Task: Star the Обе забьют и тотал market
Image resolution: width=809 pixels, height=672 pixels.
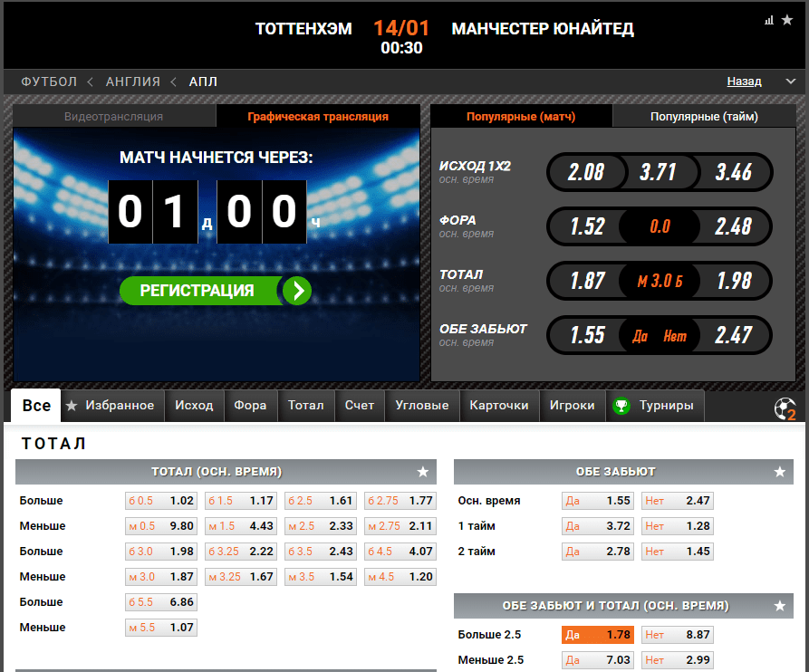Action: pos(780,606)
